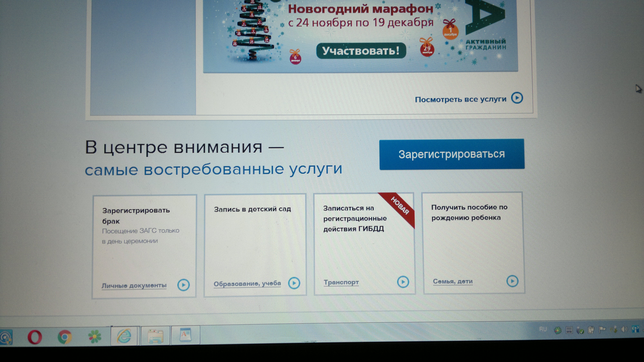The width and height of the screenshot is (644, 362).
Task: Click arrow icon in ГИБДД card
Action: point(403,282)
